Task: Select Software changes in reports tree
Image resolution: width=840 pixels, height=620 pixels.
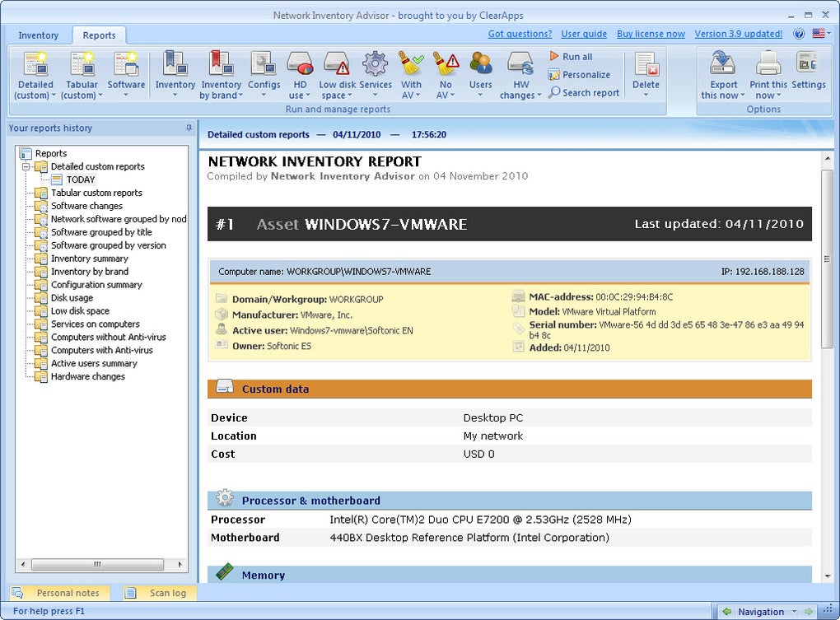Action: tap(86, 206)
